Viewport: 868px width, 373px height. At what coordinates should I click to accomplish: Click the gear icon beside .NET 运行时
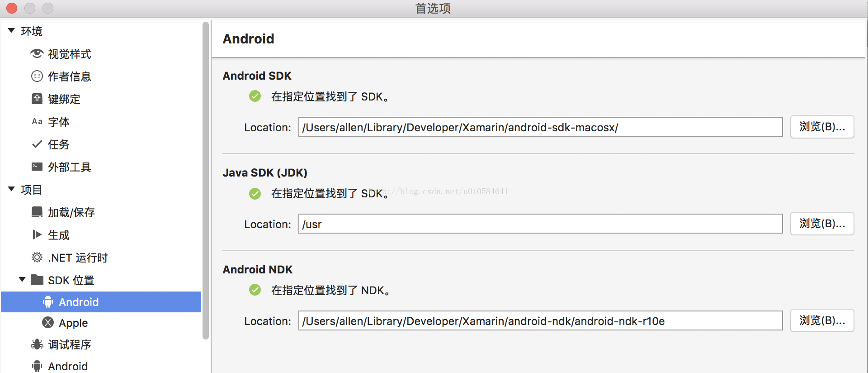click(37, 257)
